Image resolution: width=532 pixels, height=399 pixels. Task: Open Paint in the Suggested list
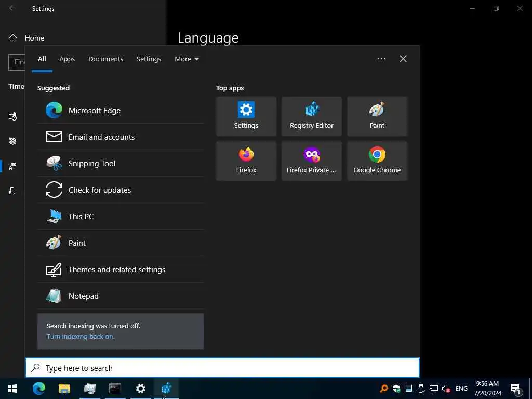click(121, 243)
